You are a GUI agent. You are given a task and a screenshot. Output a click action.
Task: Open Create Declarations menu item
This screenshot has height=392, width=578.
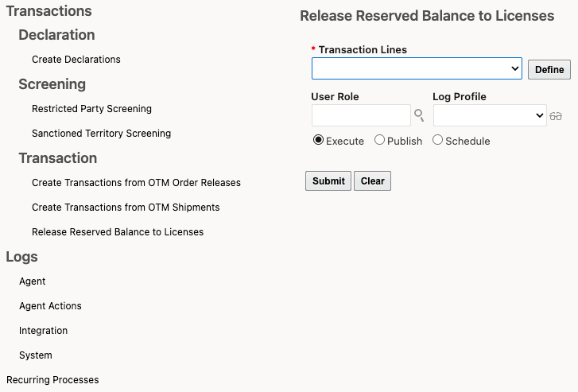76,60
